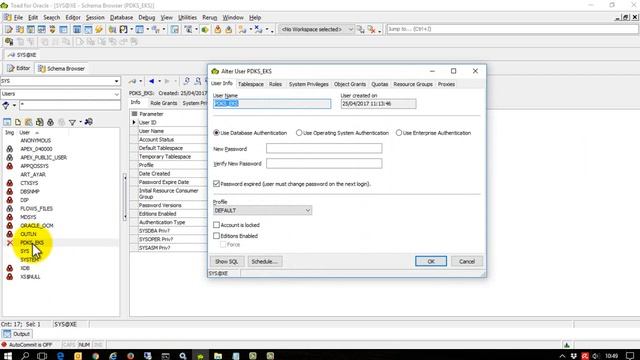Click the lightning bolt toolbar icon
The height and width of the screenshot is (360, 640).
point(99,29)
